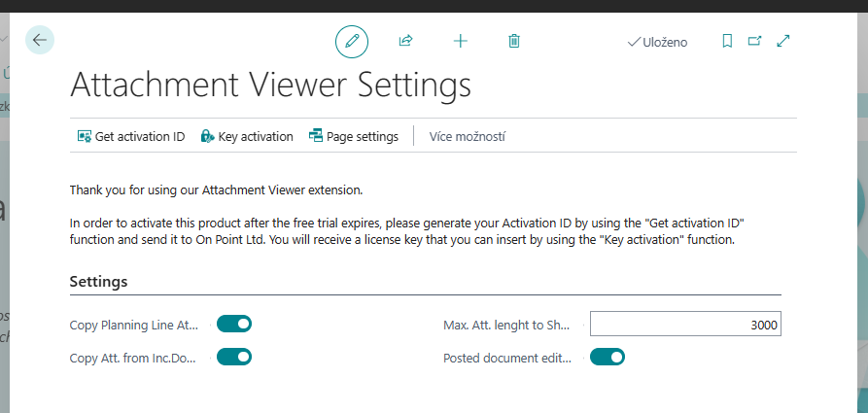The height and width of the screenshot is (413, 868).
Task: Click the Attachment Viewer Settings title
Action: (x=270, y=85)
